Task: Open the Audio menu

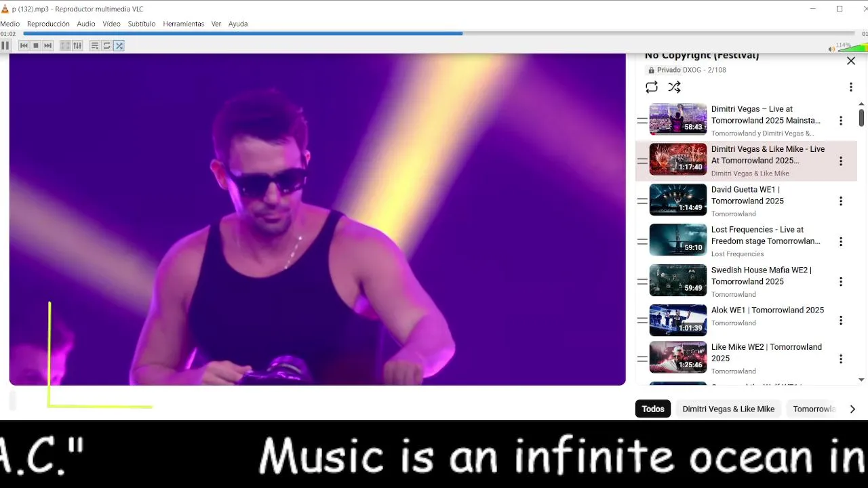Action: point(86,24)
